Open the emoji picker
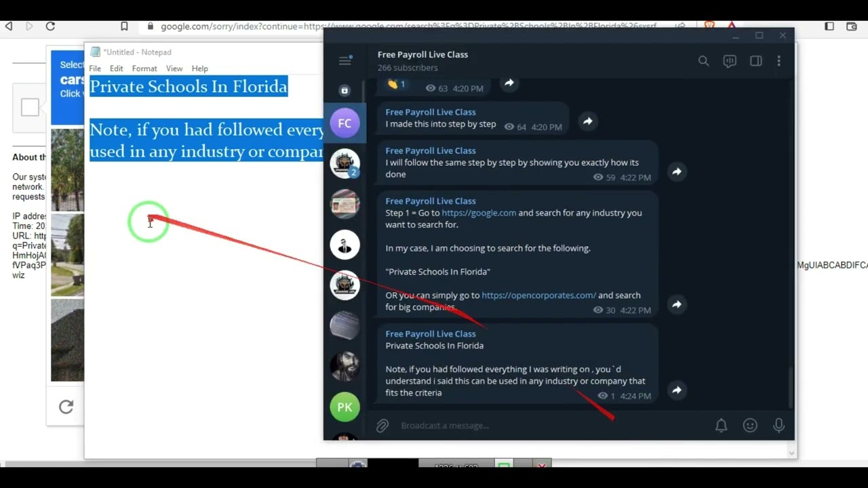This screenshot has width=868, height=488. tap(750, 426)
